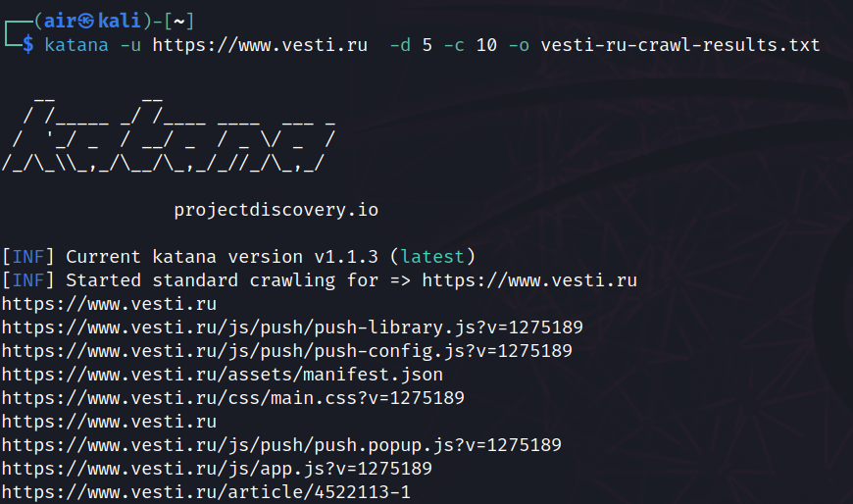
Task: Click the article/4522113-1 URL
Action: (x=206, y=492)
